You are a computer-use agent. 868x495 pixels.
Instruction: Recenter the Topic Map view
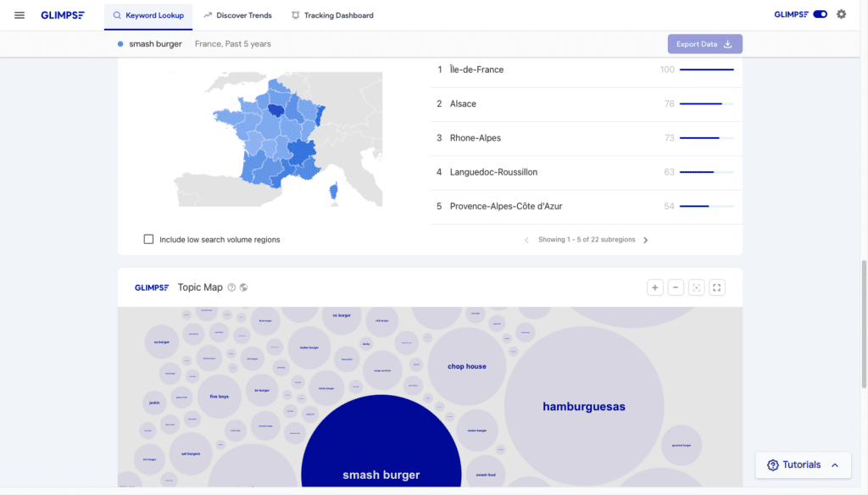tap(697, 287)
